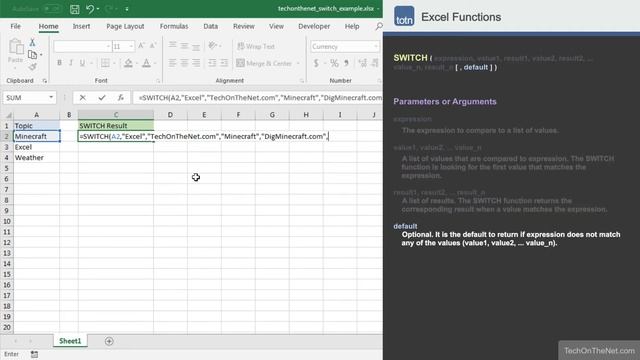Toggle the AutoSave switch
The image size is (640, 360).
51,9
